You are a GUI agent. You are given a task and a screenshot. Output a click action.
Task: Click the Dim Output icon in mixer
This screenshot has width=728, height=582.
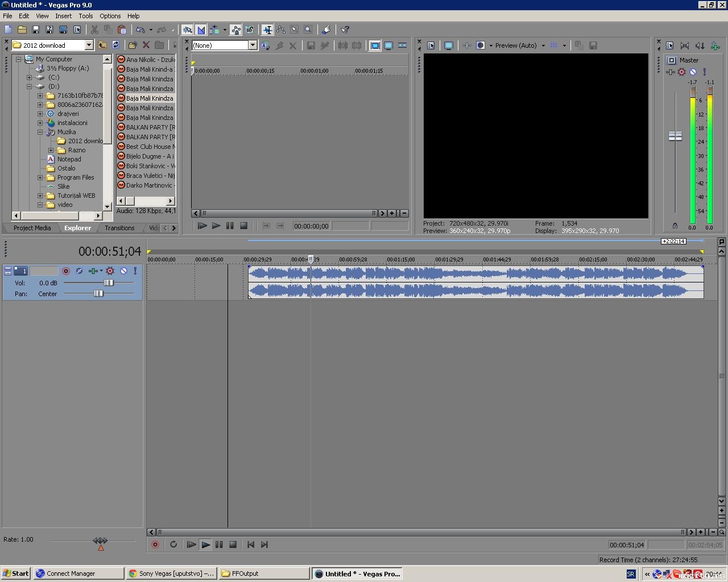point(700,45)
